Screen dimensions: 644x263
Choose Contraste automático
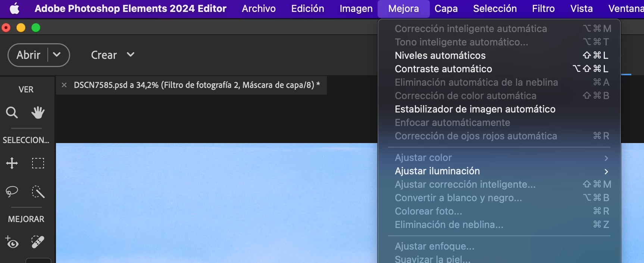click(x=499, y=69)
